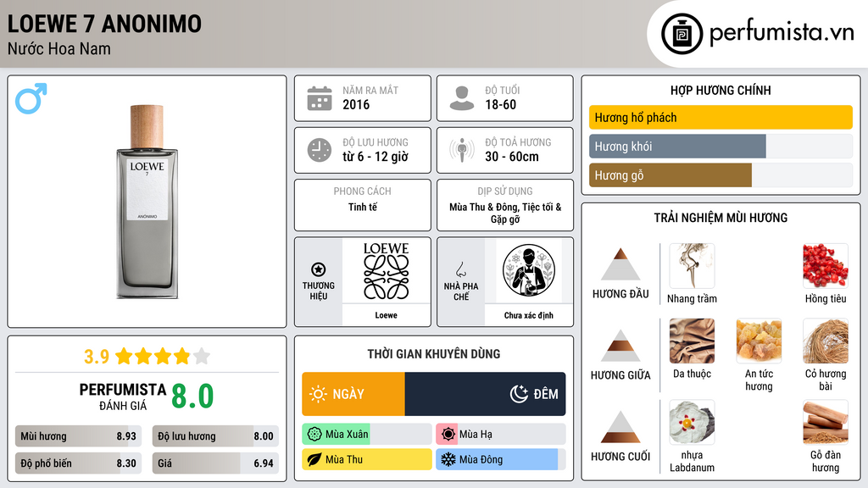Select the Gỗ đàn hương note image
The image size is (868, 488).
click(826, 423)
